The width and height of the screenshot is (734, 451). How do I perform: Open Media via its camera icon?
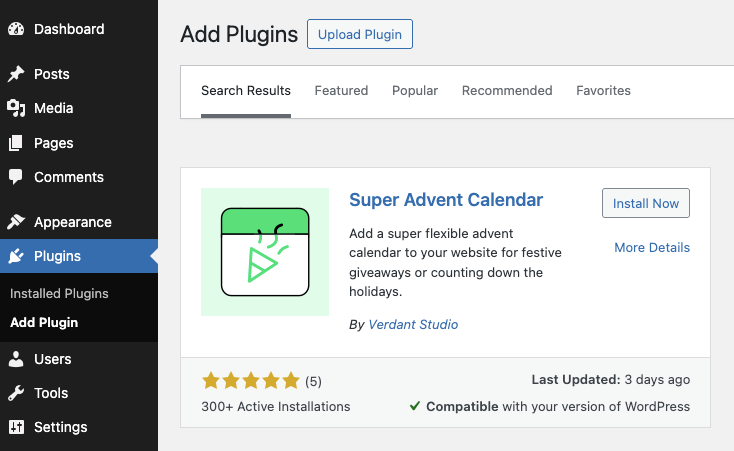point(16,108)
